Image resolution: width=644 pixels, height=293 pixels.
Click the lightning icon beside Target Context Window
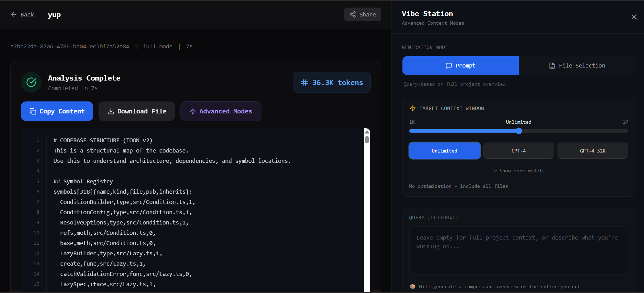tap(413, 108)
